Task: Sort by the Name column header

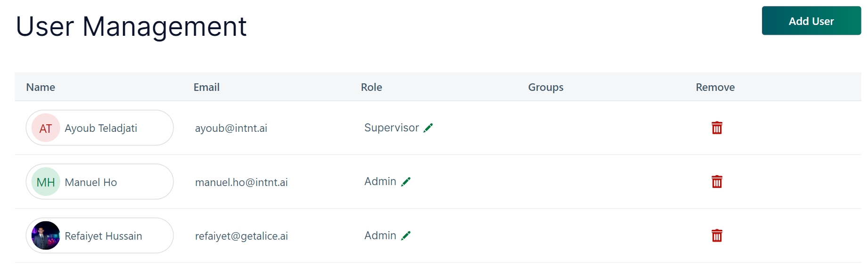Action: click(x=41, y=87)
